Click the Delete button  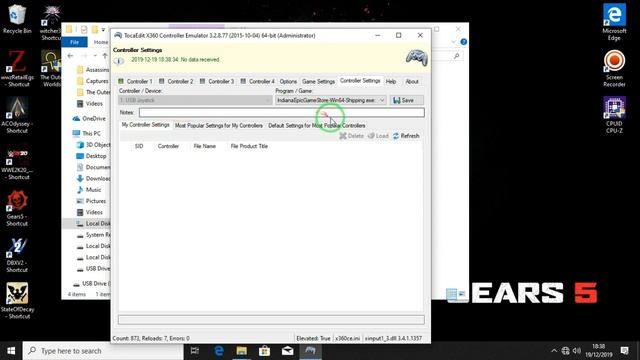(x=351, y=136)
